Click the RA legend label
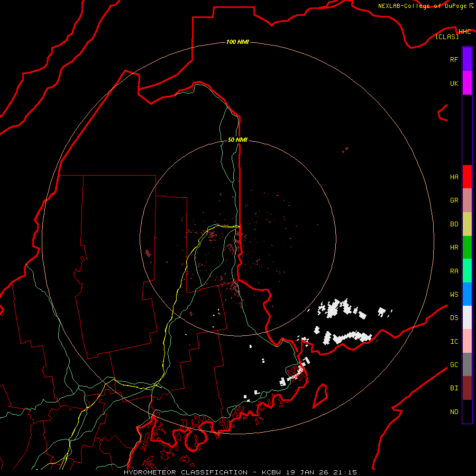 tap(454, 271)
